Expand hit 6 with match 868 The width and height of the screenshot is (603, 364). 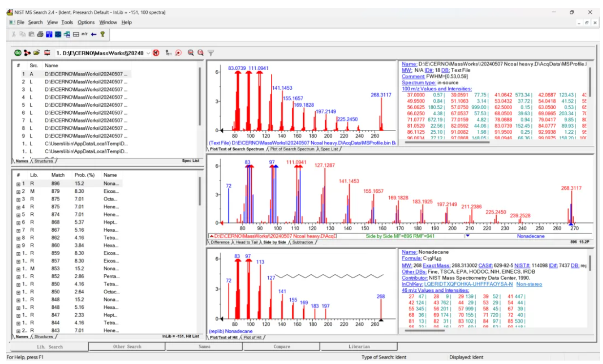pos(18,222)
